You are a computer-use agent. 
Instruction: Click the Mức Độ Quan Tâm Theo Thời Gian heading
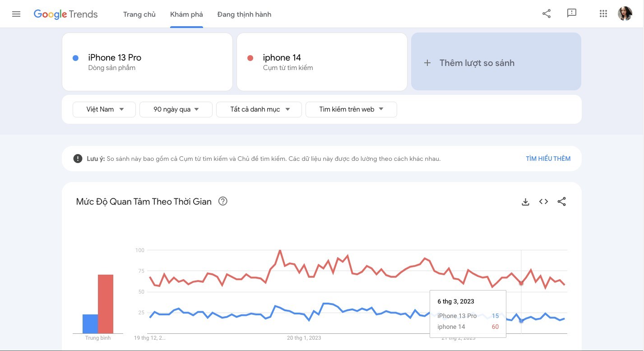(x=144, y=201)
